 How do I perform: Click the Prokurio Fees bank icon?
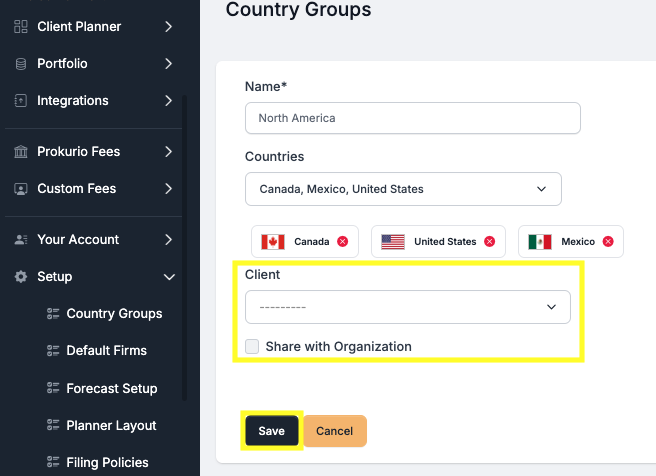pos(21,152)
